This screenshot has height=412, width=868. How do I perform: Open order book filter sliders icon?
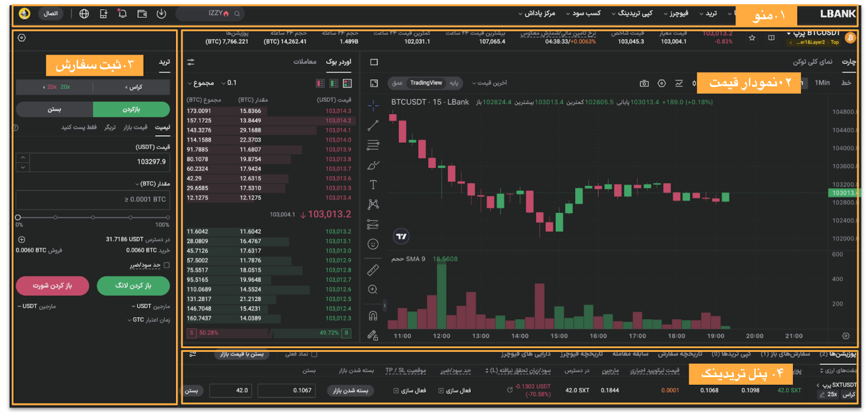click(x=191, y=62)
